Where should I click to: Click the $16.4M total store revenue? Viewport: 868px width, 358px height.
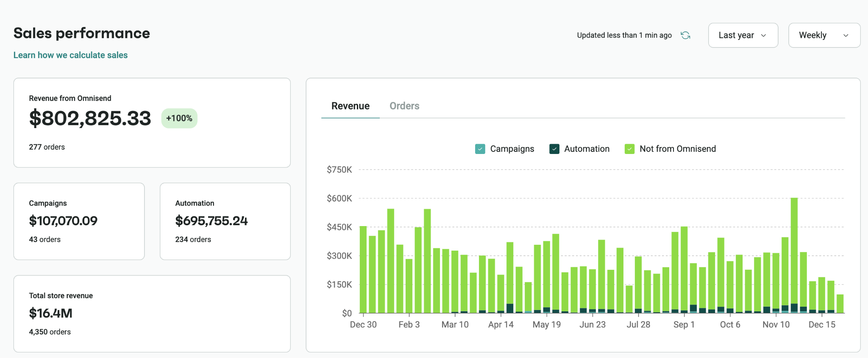pyautogui.click(x=50, y=313)
